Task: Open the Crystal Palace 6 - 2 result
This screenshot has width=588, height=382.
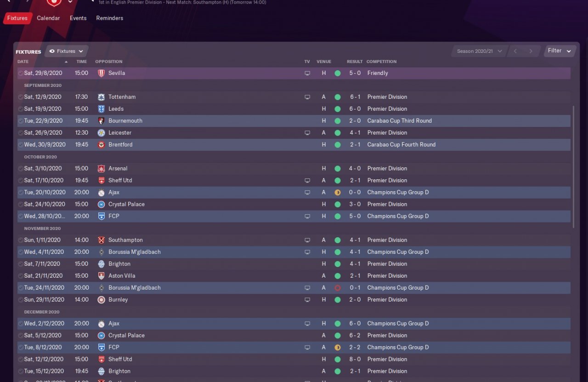Action: [355, 336]
